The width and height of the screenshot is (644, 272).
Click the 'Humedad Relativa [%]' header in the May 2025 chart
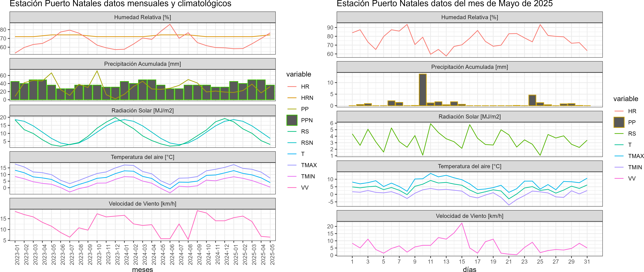469,17
